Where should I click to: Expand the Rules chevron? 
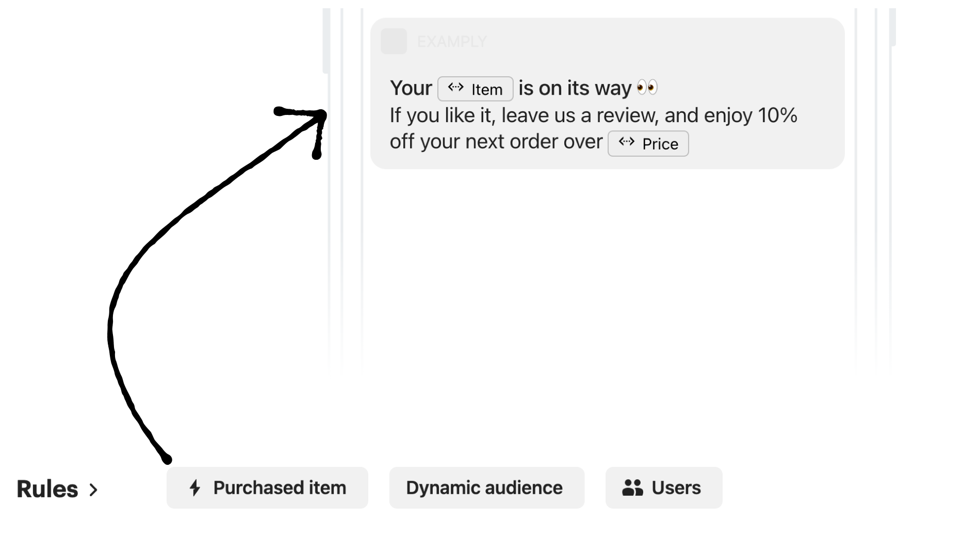[93, 490]
